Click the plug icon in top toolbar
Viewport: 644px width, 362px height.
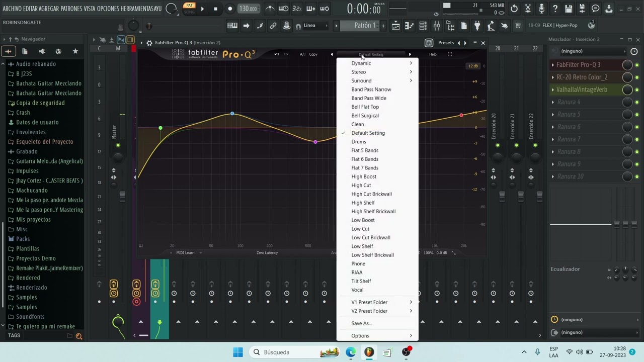[477, 26]
